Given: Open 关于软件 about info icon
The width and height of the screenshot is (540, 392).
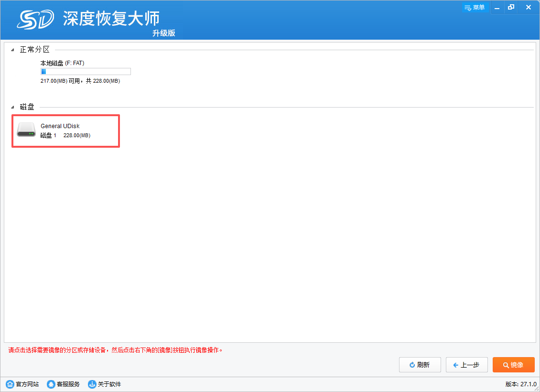Looking at the screenshot, I should 92,384.
